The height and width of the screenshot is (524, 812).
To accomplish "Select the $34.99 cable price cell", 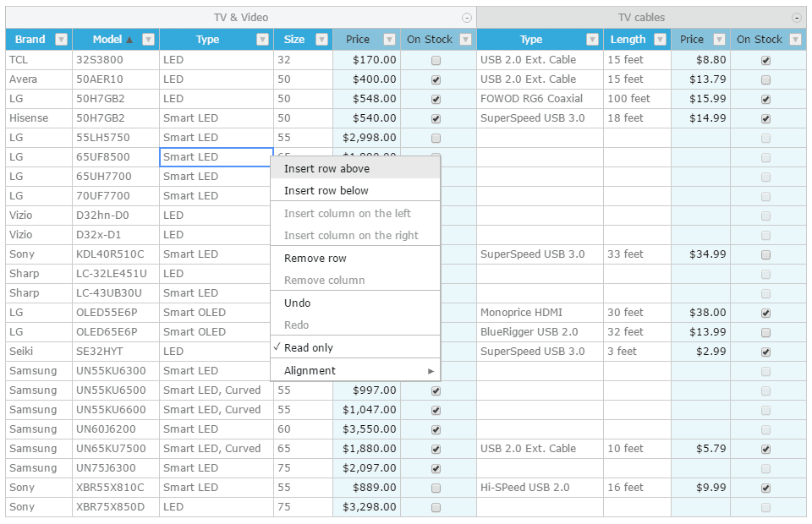I will 700,254.
